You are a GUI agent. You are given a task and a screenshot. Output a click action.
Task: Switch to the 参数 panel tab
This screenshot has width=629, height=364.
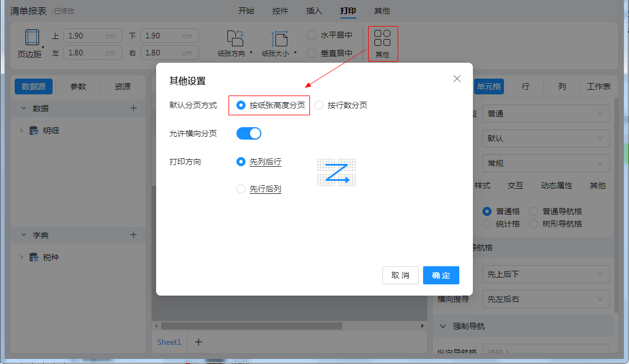pyautogui.click(x=78, y=86)
